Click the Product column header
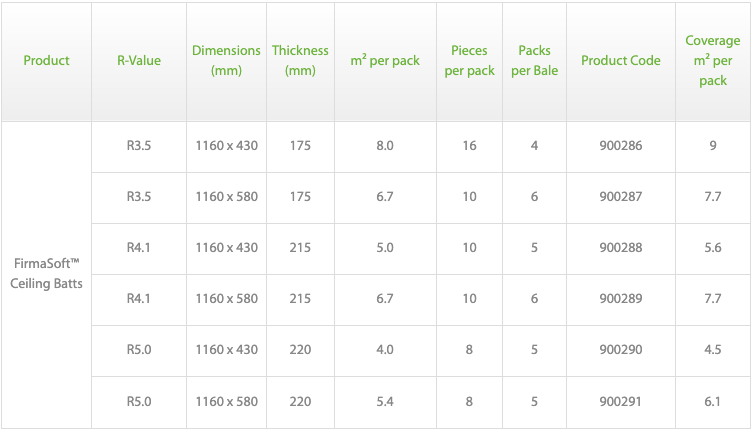Viewport: 753px width, 432px height. tap(46, 60)
